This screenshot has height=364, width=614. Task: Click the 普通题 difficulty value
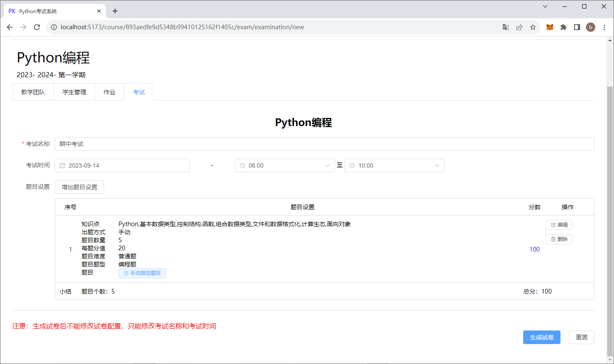127,256
